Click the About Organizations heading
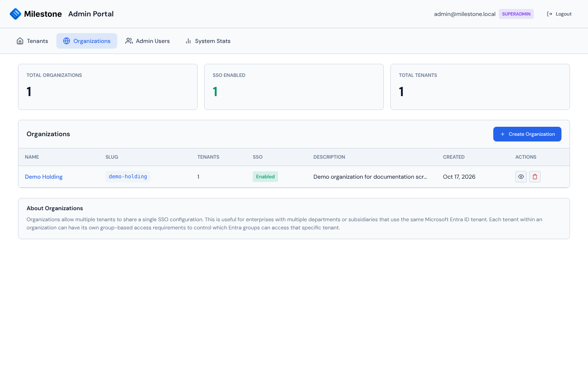The width and height of the screenshot is (588, 368). tap(55, 208)
